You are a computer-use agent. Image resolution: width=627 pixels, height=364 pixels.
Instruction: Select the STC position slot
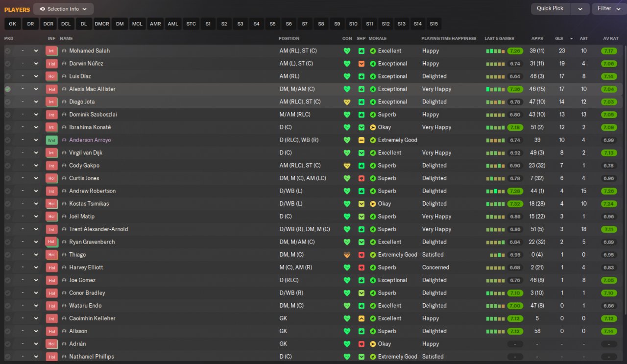point(191,24)
